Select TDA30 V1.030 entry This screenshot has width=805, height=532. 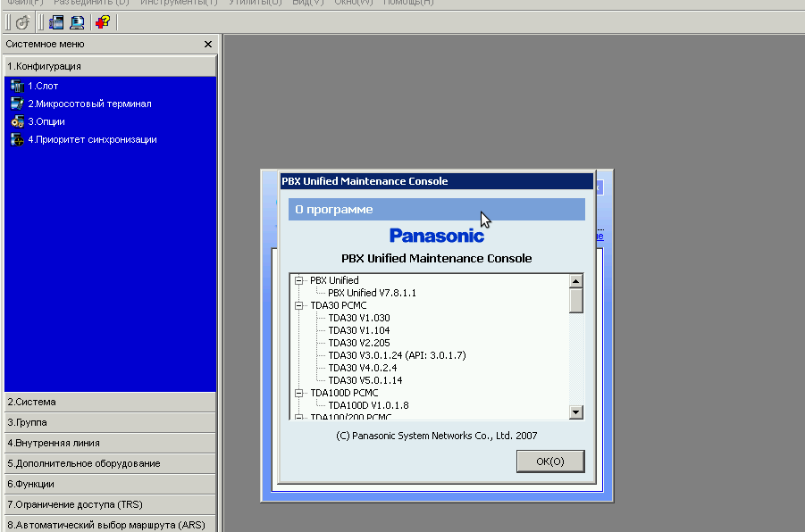[359, 318]
